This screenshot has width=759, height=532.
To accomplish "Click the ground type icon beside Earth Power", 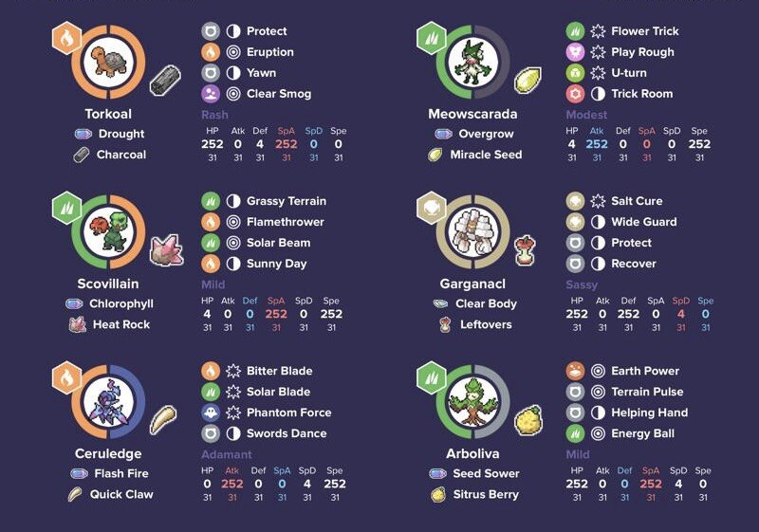I will point(575,371).
